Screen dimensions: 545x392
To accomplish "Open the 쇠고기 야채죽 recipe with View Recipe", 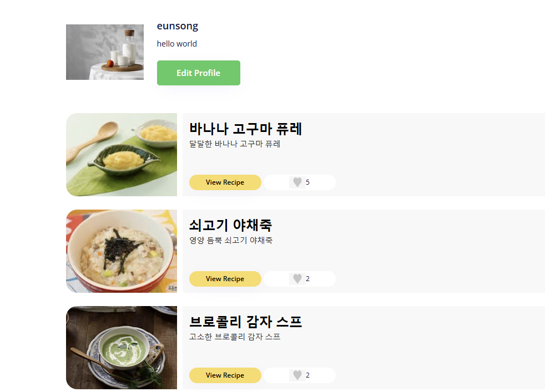I will (x=225, y=278).
